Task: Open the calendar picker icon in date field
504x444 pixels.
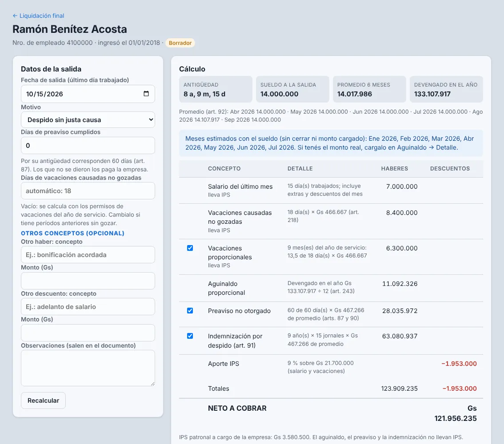Action: coord(146,94)
